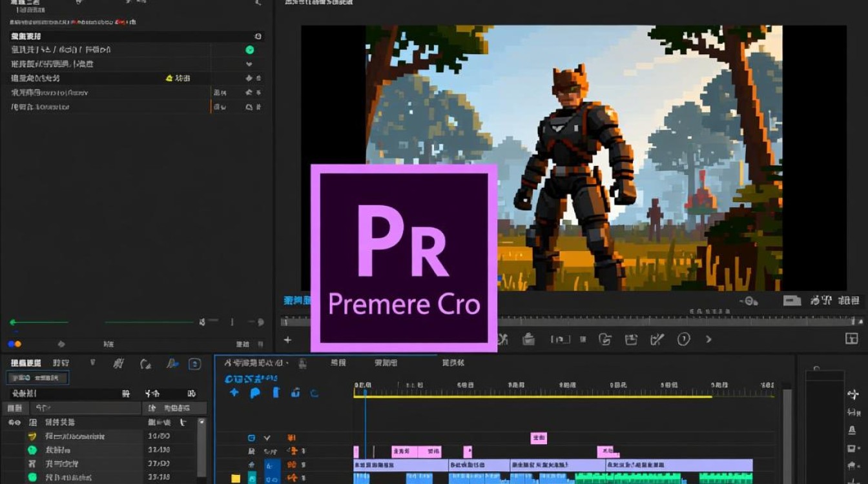
Task: Click the orange icon right of the track checkmark
Action: [291, 438]
